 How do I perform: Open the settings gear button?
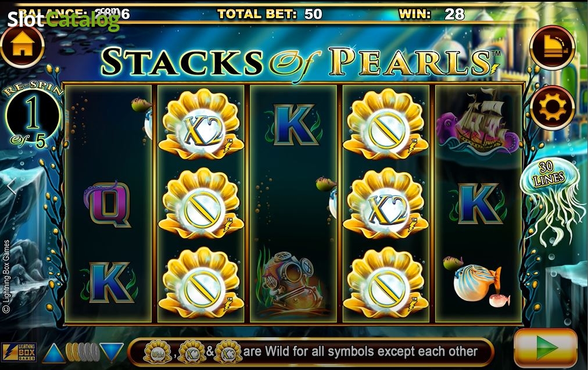[x=553, y=107]
